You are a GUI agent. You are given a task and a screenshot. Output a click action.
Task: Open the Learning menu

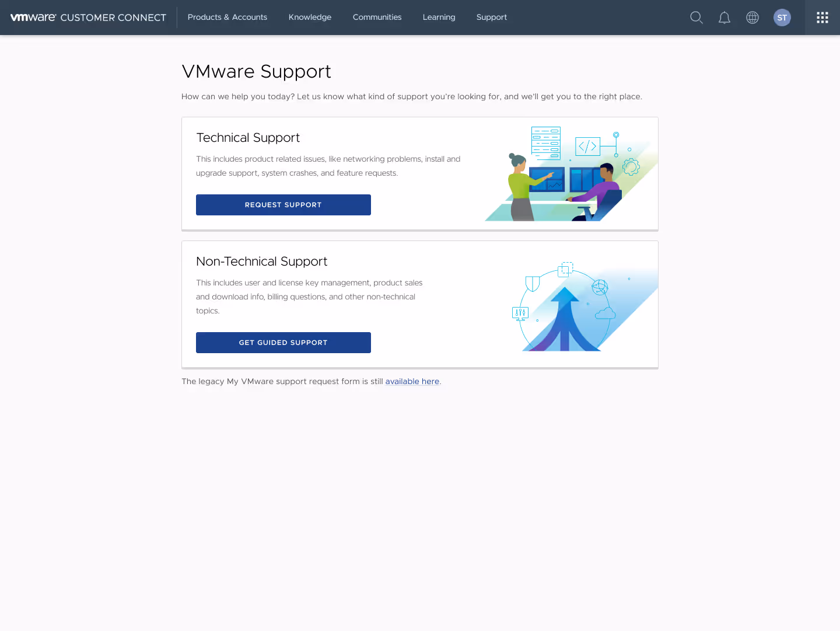439,18
